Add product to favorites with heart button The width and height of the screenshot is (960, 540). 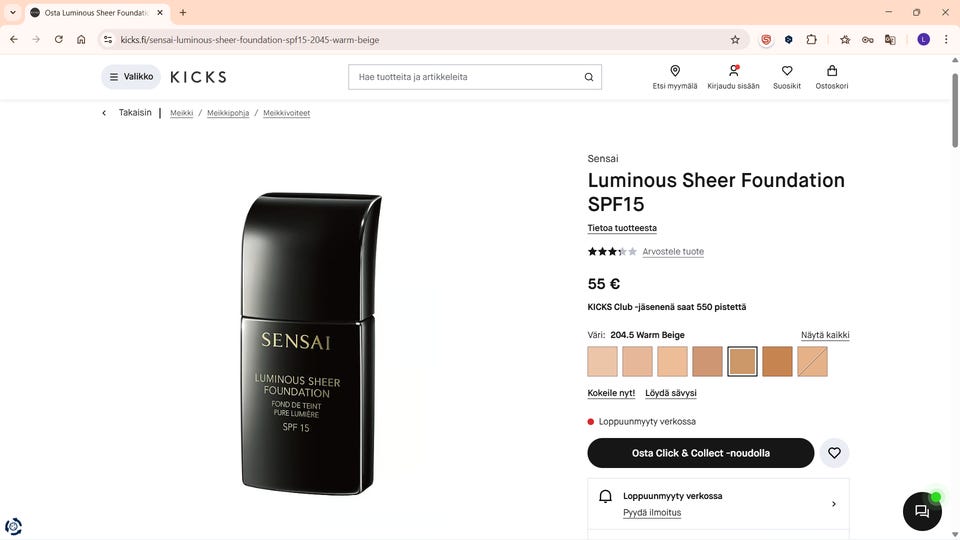834,453
